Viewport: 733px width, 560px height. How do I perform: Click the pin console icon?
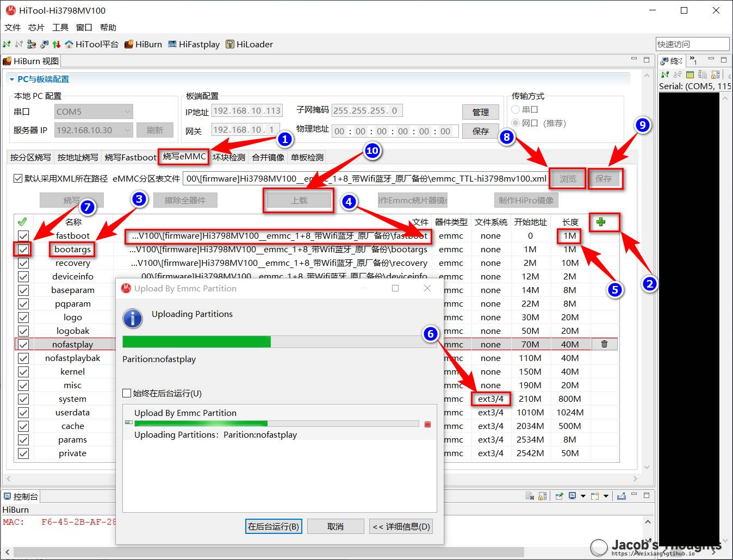(559, 496)
